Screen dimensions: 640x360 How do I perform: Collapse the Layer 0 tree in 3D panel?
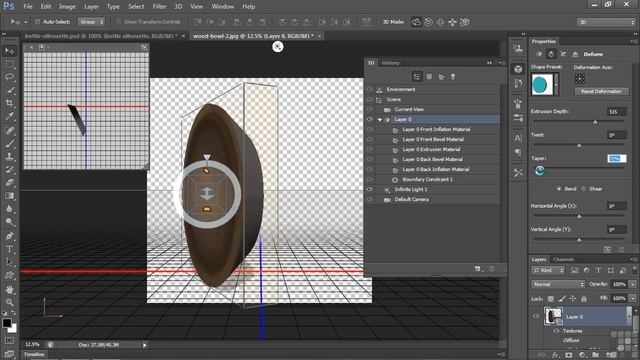(x=380, y=120)
